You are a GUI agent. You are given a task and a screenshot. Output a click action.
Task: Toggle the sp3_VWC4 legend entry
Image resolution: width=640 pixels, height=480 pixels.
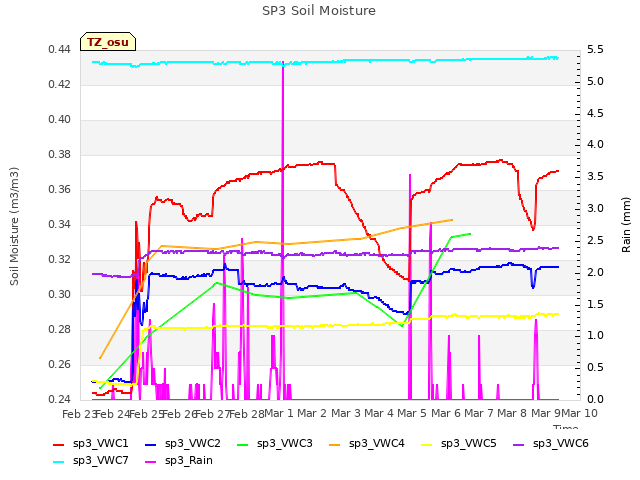point(367,444)
